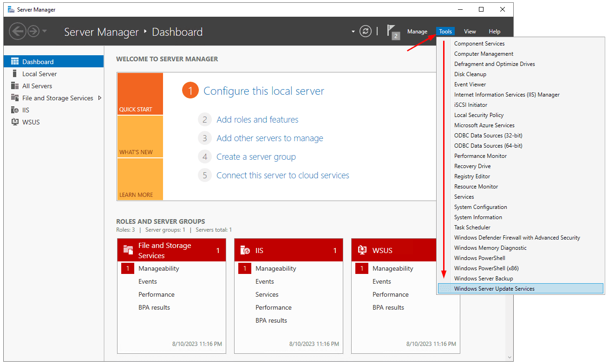Click Configure this local server link

point(264,91)
